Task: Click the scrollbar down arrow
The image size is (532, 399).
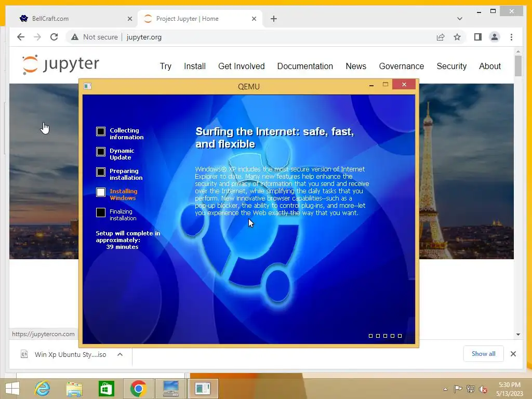Action: [x=518, y=335]
